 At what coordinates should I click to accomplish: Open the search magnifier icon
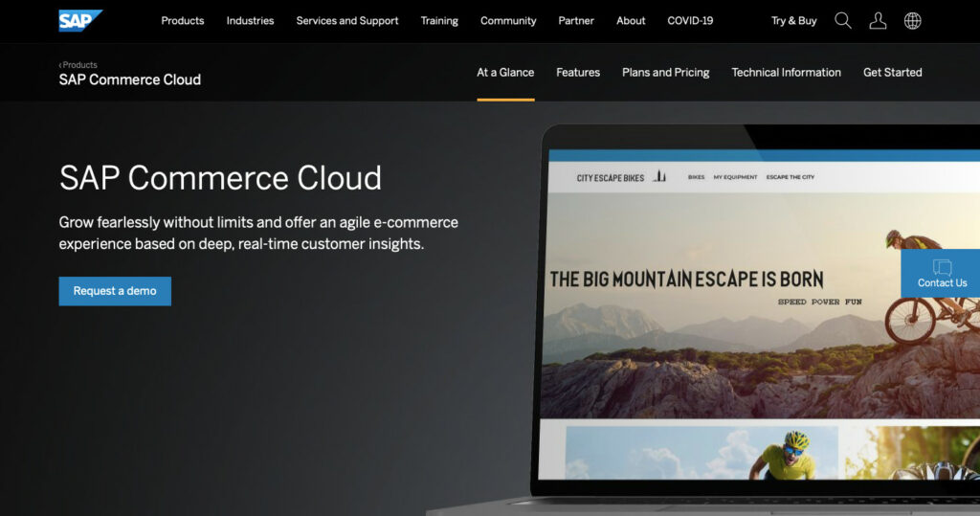pos(843,21)
